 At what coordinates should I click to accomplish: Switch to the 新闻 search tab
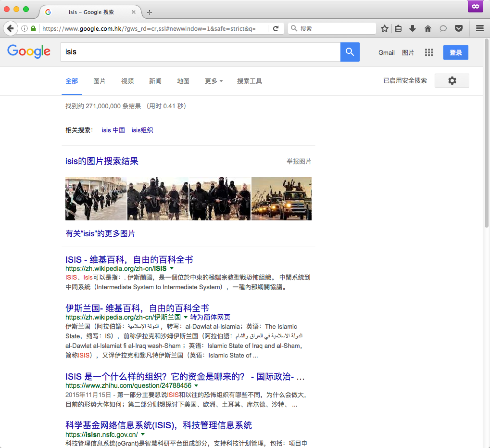tap(155, 81)
